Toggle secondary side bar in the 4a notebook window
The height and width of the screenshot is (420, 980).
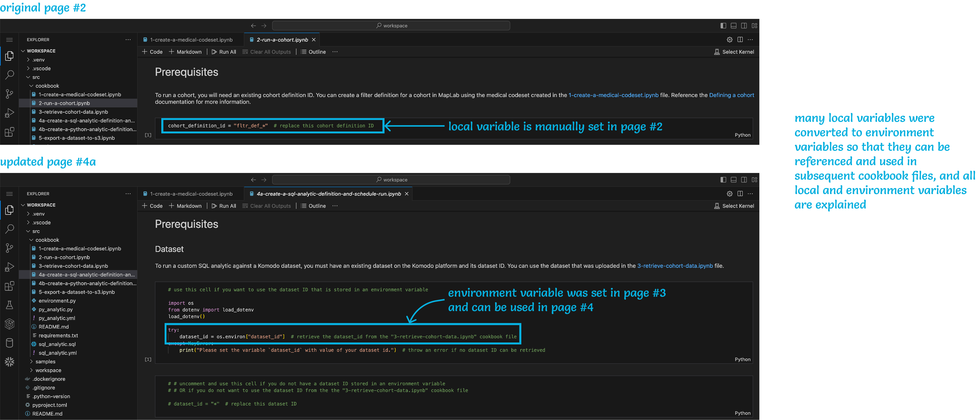click(744, 180)
